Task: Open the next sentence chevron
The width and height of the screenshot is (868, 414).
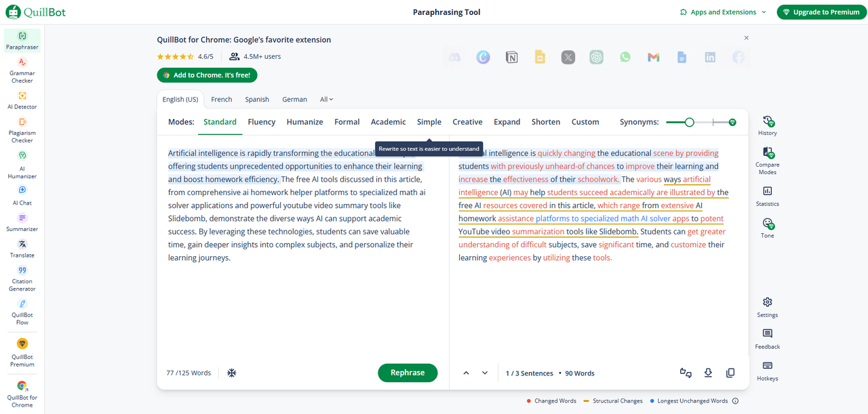Action: (x=485, y=373)
